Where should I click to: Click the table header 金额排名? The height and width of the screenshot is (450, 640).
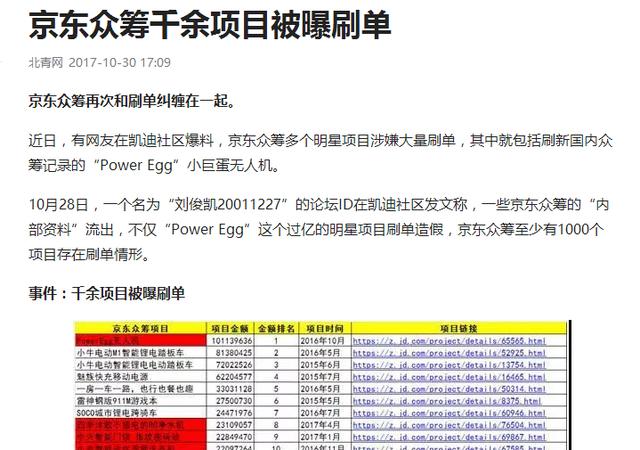(276, 328)
